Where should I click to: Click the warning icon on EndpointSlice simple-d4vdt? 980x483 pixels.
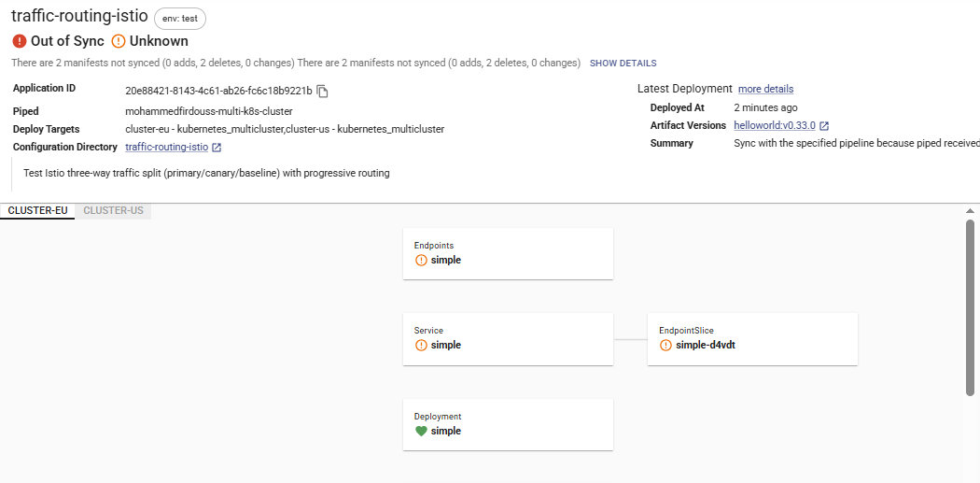665,345
